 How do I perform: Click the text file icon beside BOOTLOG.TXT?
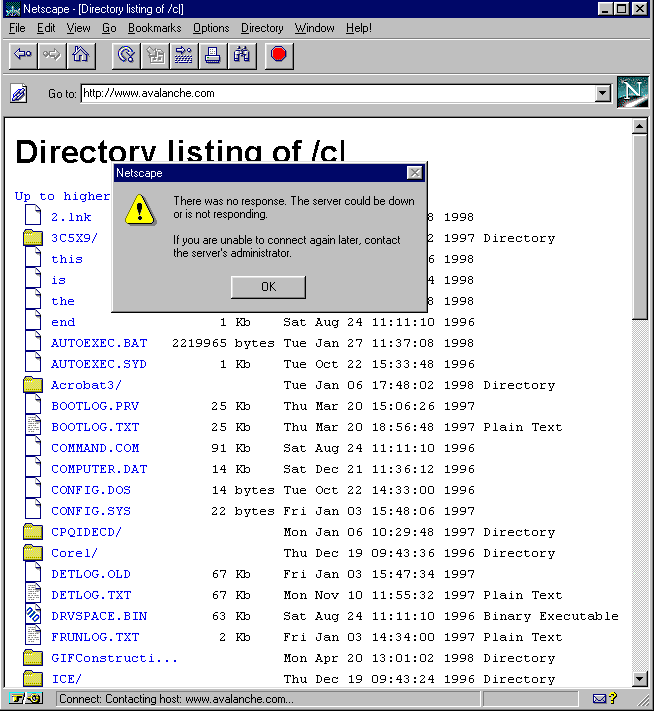(x=33, y=426)
